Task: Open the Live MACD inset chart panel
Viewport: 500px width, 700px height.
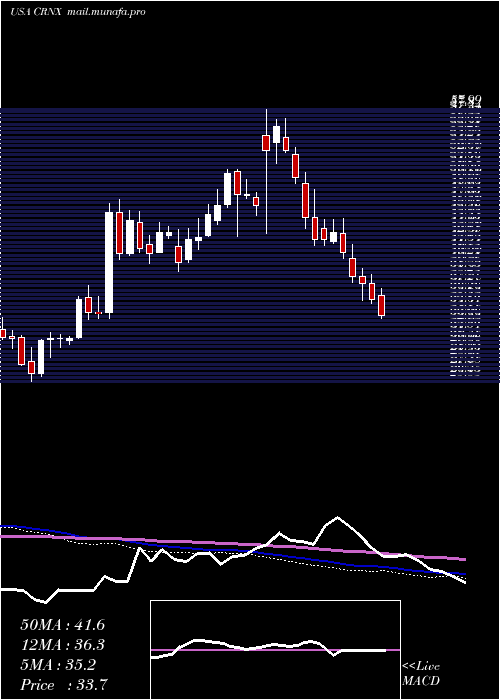Action: click(x=275, y=650)
